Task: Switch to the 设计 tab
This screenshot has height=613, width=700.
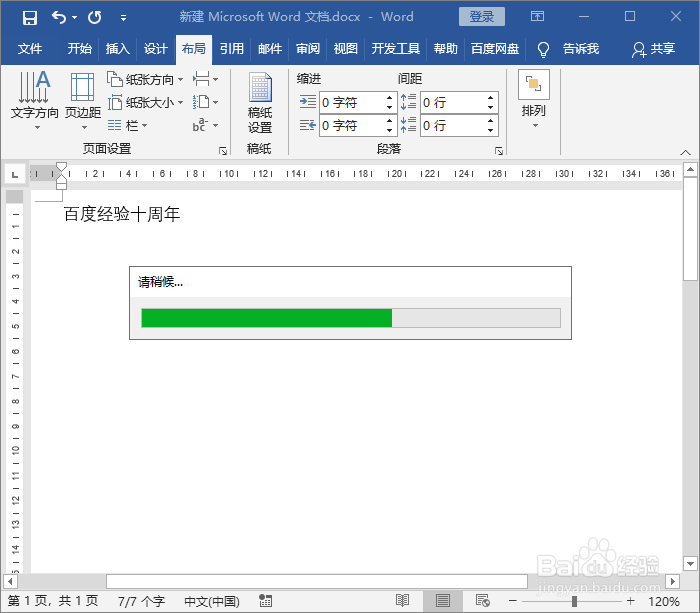Action: tap(155, 48)
